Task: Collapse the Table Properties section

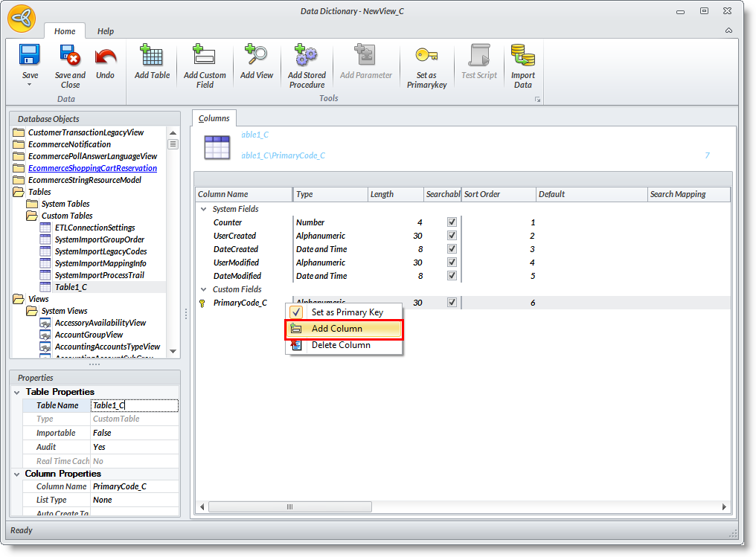Action: (x=16, y=392)
